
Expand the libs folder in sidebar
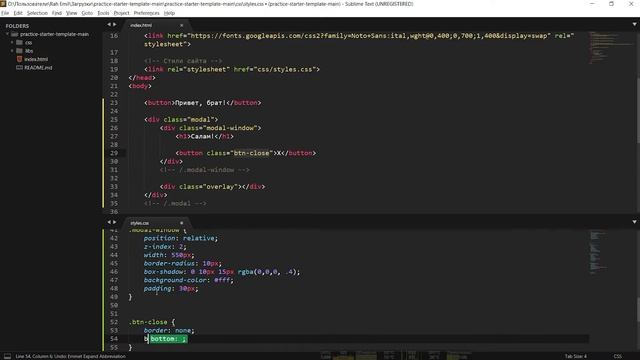pos(12,51)
